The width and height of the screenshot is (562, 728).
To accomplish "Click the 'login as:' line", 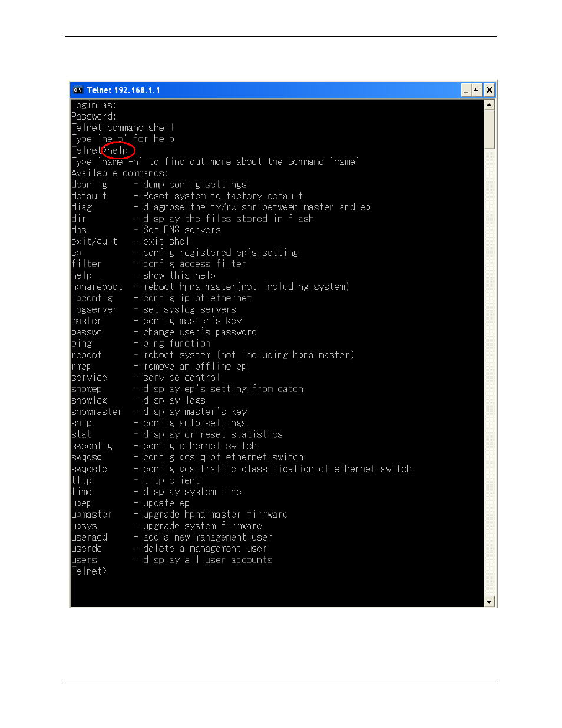I will coord(94,106).
